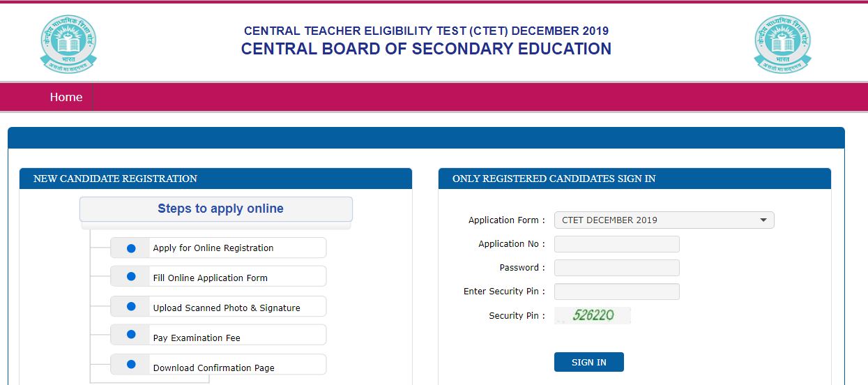Image resolution: width=868 pixels, height=385 pixels.
Task: Click the Pay Examination Fee step
Action: 197,338
